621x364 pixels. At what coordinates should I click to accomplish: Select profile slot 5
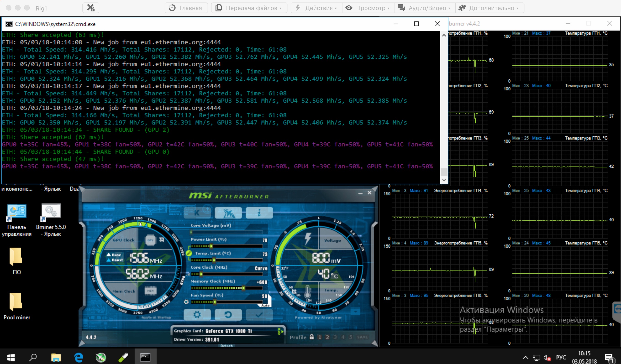click(x=351, y=337)
